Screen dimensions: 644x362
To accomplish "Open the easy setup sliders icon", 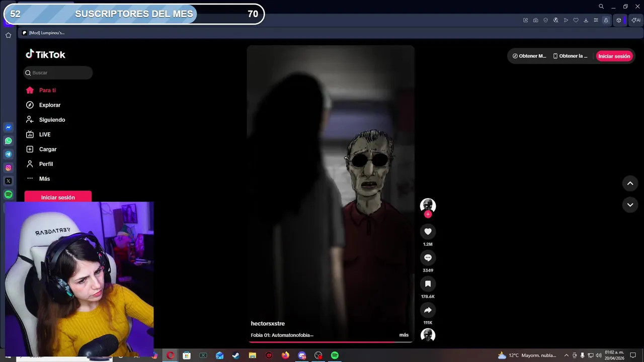I will [x=596, y=20].
